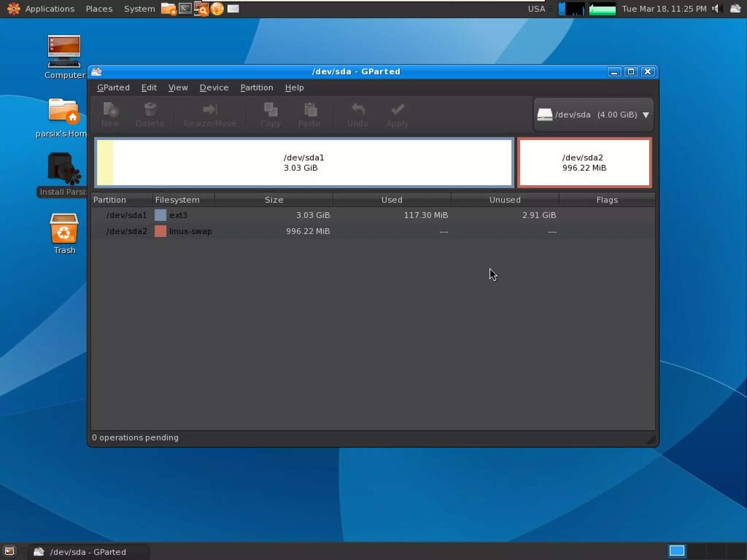Select the /dev/sda1 ext3 row
747x560 pixels.
tap(255, 215)
